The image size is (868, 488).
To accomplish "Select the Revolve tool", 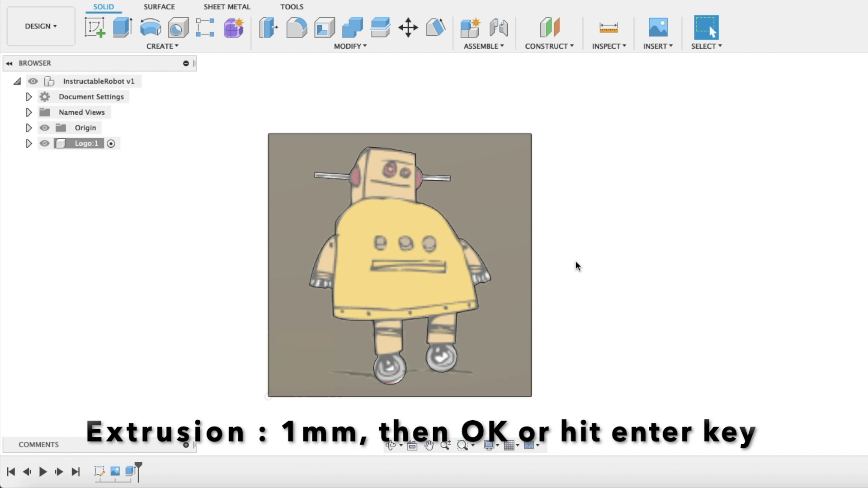I will coord(151,27).
